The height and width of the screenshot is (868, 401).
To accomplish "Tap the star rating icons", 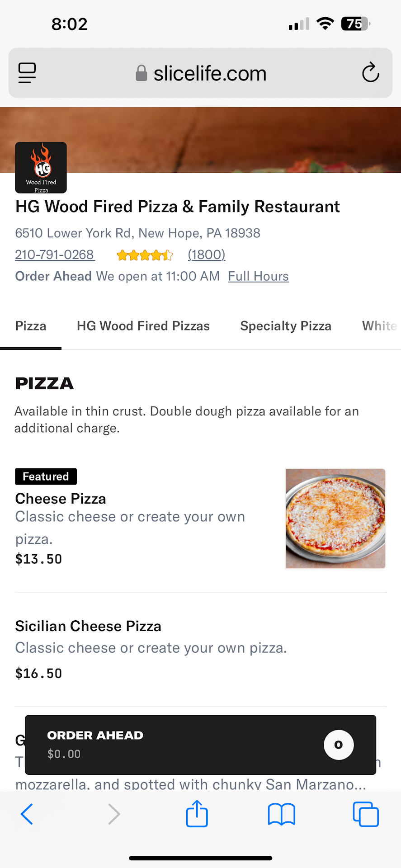I will (145, 255).
